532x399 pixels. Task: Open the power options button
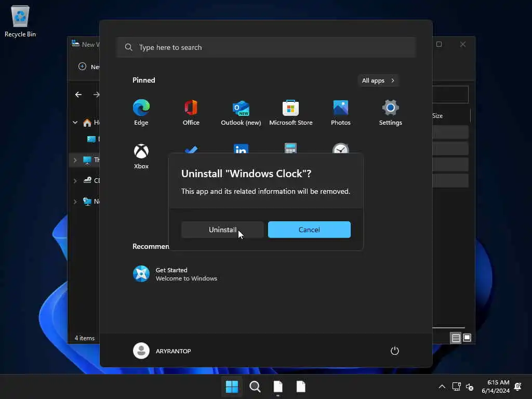point(395,351)
